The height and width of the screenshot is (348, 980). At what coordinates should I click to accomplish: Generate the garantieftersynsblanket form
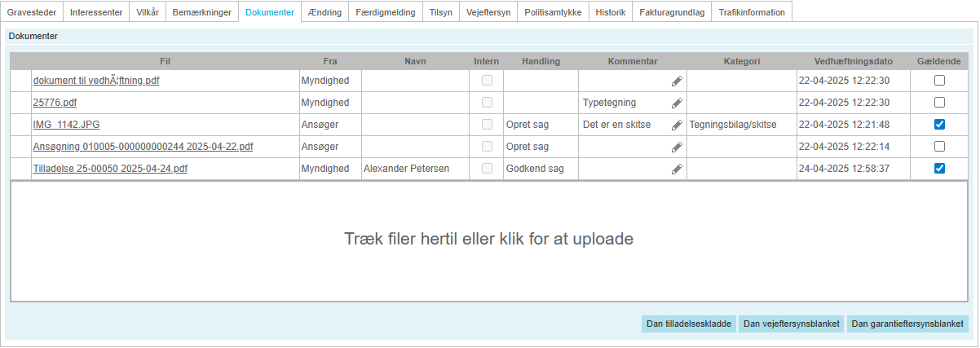coord(907,324)
